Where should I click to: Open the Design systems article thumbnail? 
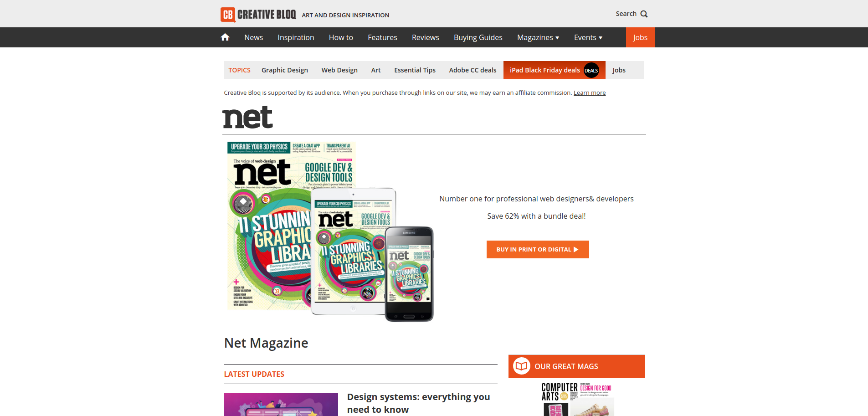(281, 405)
